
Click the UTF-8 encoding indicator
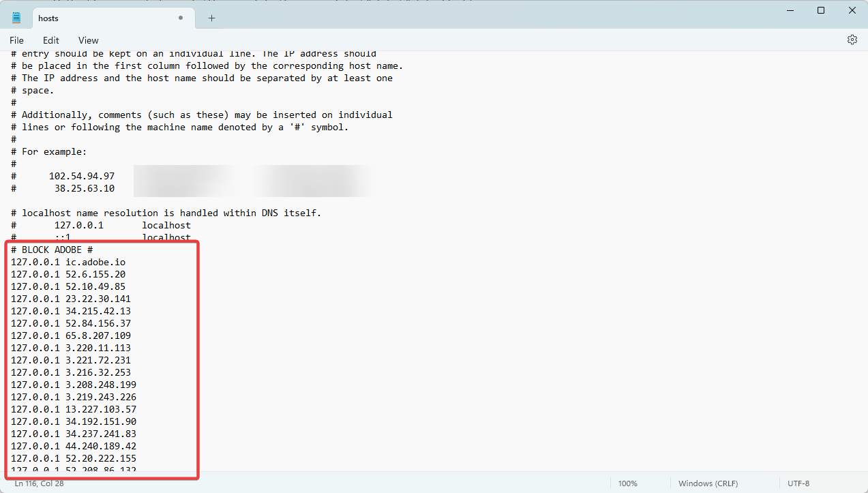[798, 483]
